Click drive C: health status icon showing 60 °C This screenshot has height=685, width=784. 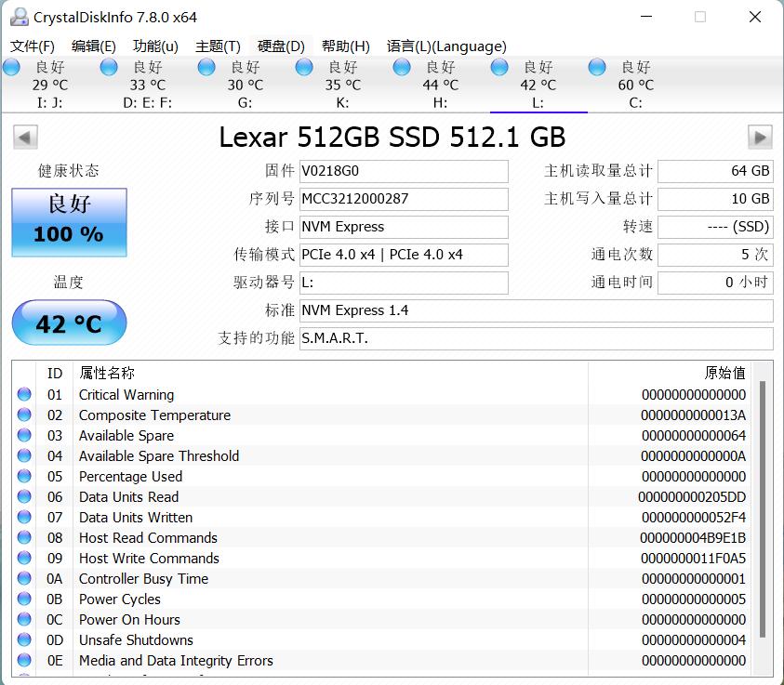pos(595,67)
